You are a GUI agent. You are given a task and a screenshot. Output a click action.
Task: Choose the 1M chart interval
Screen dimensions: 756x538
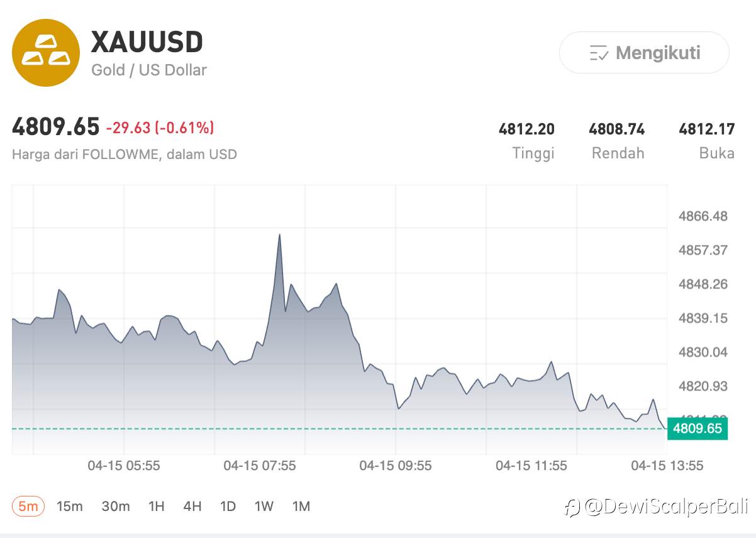pos(301,506)
